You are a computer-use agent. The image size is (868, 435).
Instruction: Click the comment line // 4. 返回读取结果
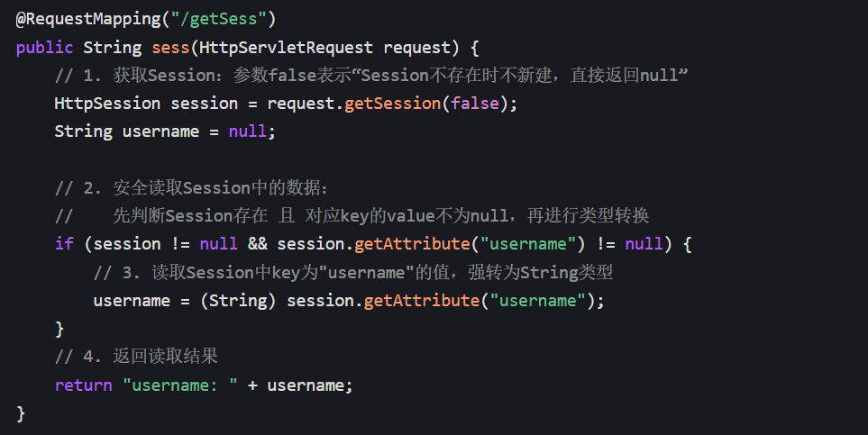click(136, 357)
